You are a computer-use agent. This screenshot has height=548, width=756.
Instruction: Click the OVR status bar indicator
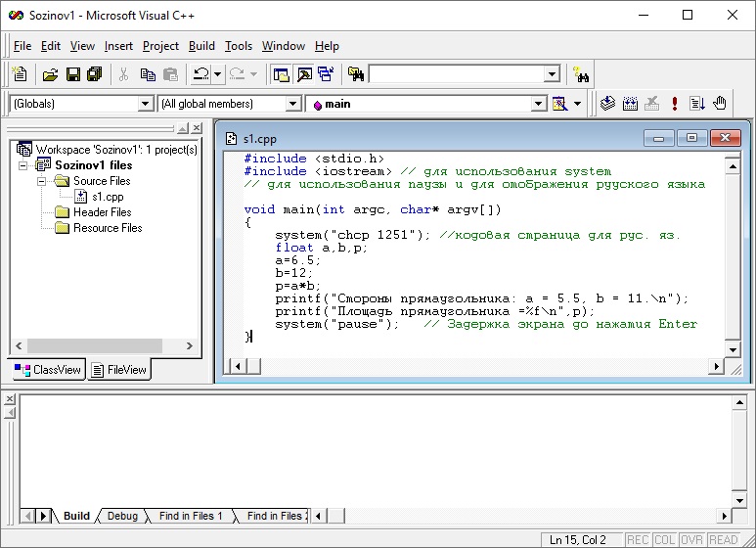(691, 540)
